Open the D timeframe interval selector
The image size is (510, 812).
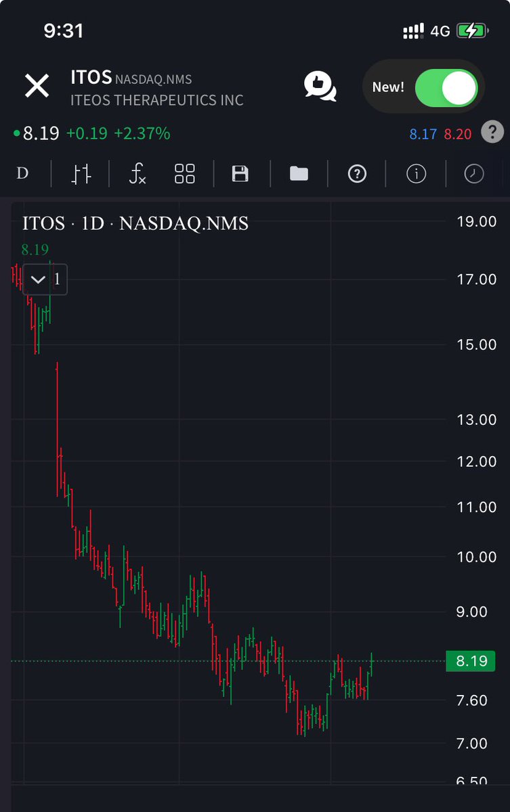pyautogui.click(x=22, y=173)
